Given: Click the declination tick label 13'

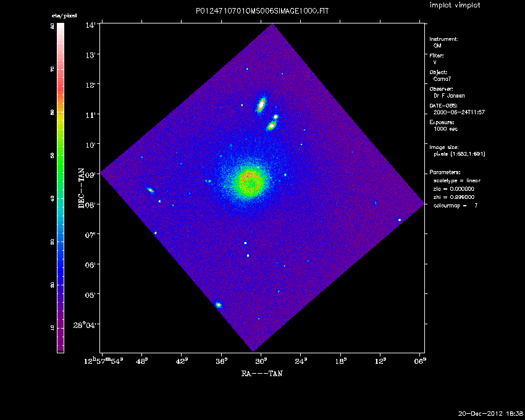Looking at the screenshot, I should coord(90,54).
